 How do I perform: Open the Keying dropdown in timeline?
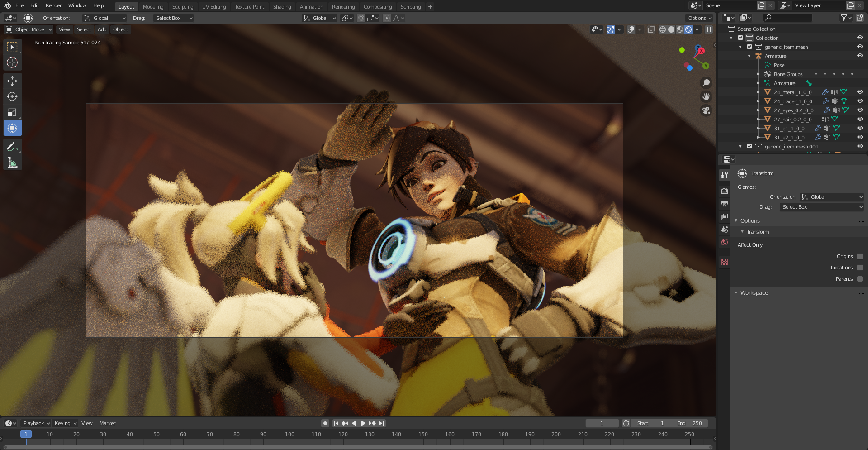(x=65, y=423)
